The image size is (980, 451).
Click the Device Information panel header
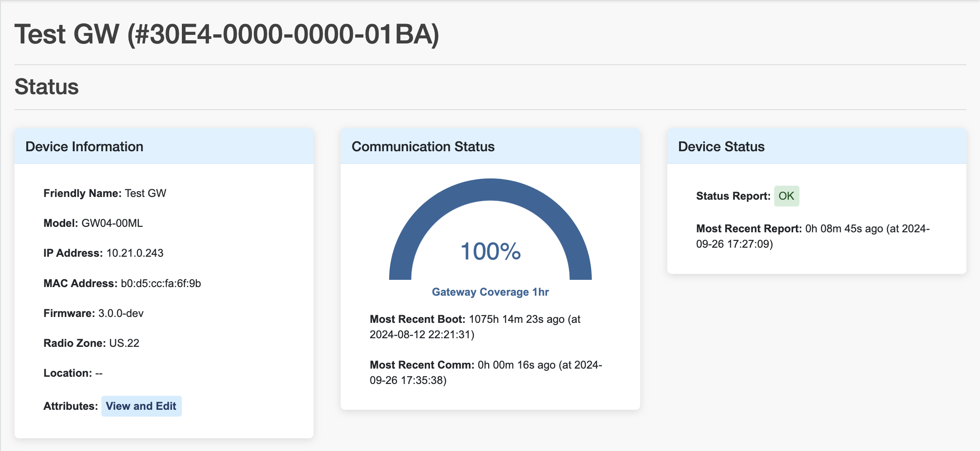pyautogui.click(x=84, y=146)
